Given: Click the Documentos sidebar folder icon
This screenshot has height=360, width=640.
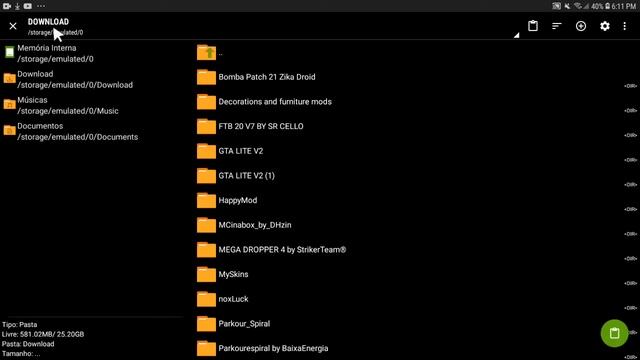Looking at the screenshot, I should pos(9,130).
